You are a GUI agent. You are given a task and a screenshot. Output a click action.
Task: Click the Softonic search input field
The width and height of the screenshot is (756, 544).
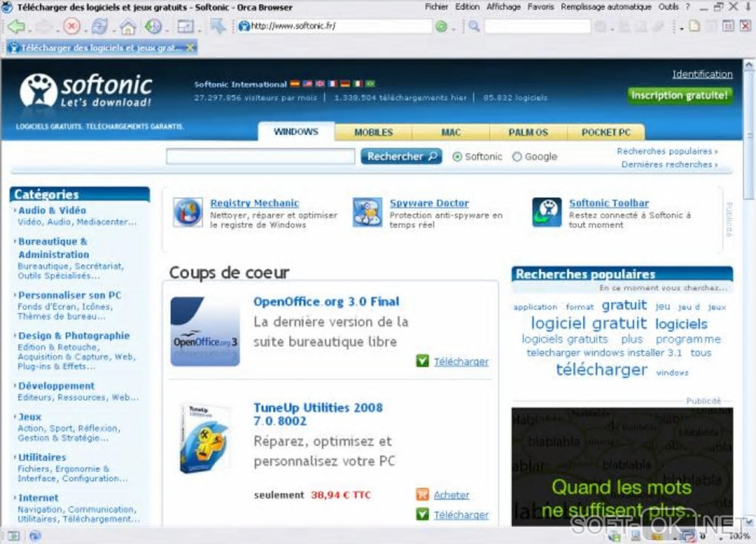pos(260,156)
